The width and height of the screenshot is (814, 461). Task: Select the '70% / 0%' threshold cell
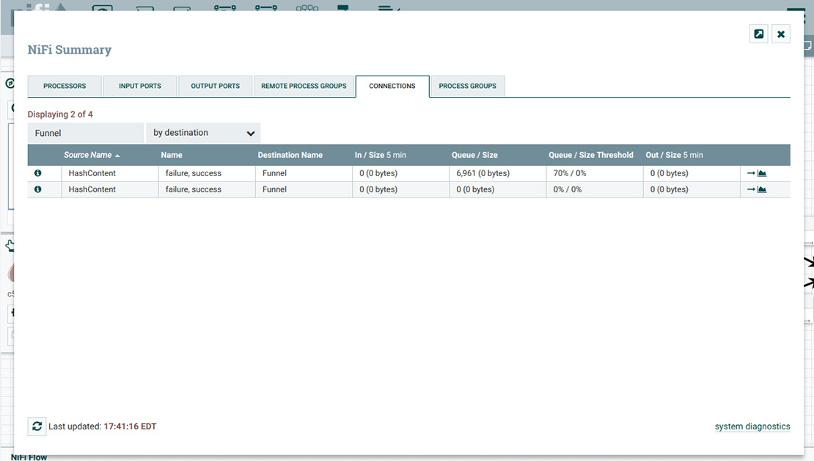[x=594, y=173]
